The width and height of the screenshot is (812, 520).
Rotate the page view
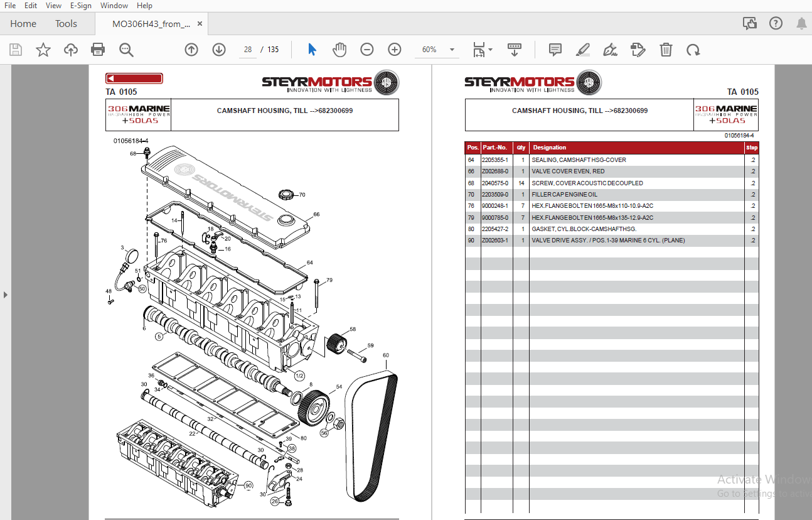[693, 50]
